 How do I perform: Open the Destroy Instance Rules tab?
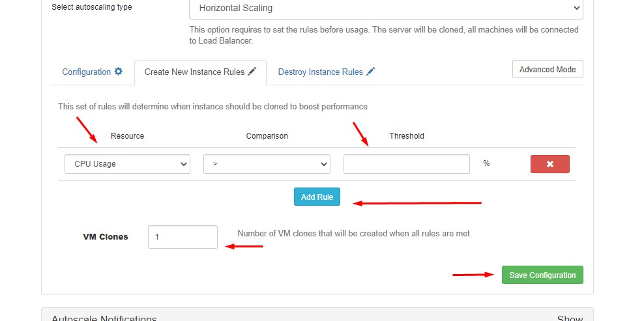(320, 72)
